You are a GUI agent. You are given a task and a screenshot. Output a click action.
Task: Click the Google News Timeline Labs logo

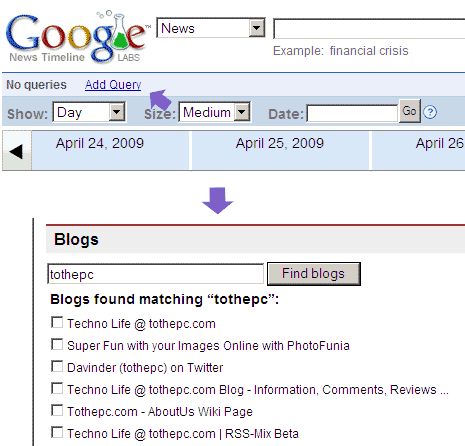pyautogui.click(x=77, y=37)
